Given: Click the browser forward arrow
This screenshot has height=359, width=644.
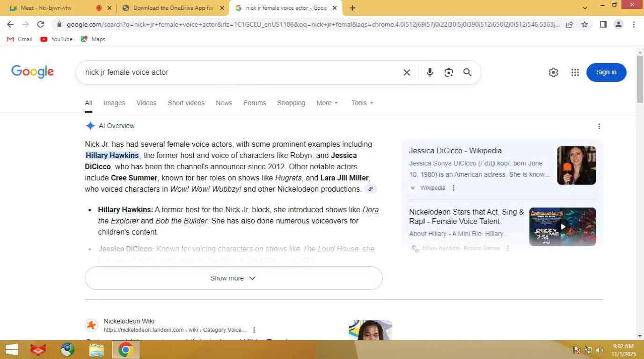Looking at the screenshot, I should pos(25,24).
